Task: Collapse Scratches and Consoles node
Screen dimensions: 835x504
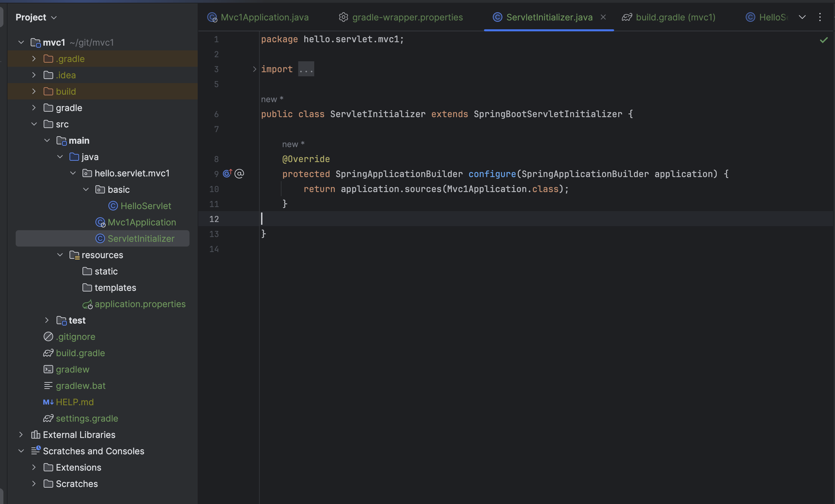Action: click(21, 451)
